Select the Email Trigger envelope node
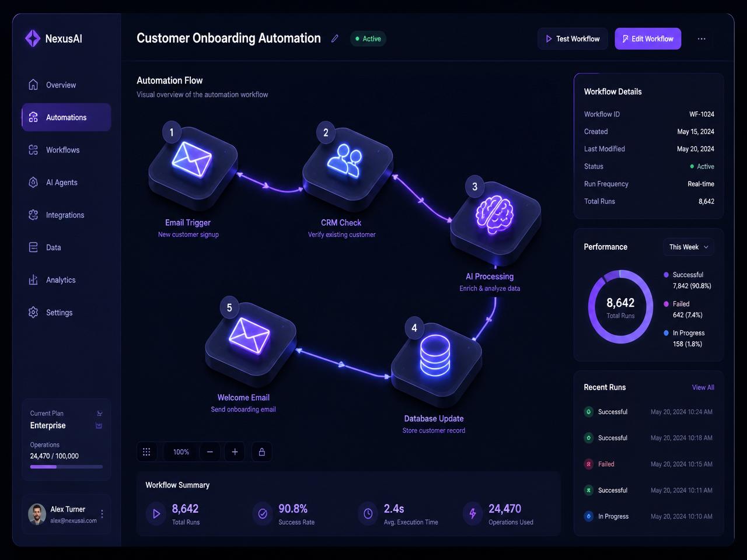747x560 pixels. (193, 169)
